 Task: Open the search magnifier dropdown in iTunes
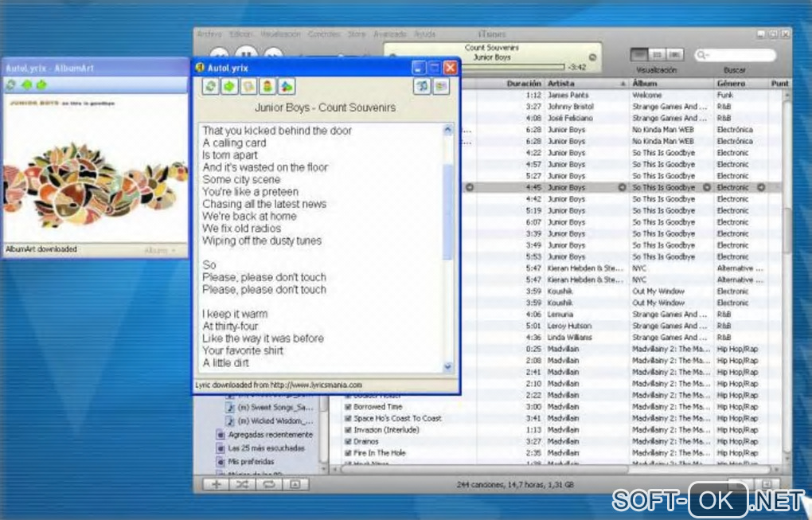click(703, 55)
